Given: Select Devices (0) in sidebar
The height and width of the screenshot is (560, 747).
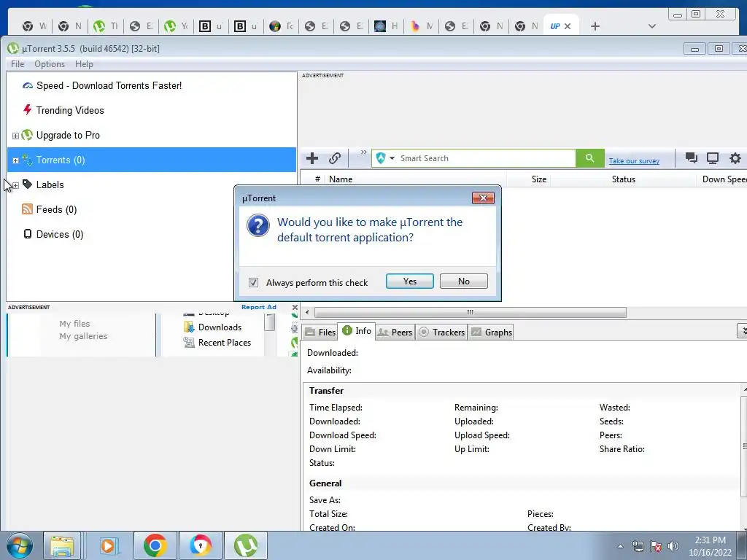Looking at the screenshot, I should pyautogui.click(x=60, y=234).
